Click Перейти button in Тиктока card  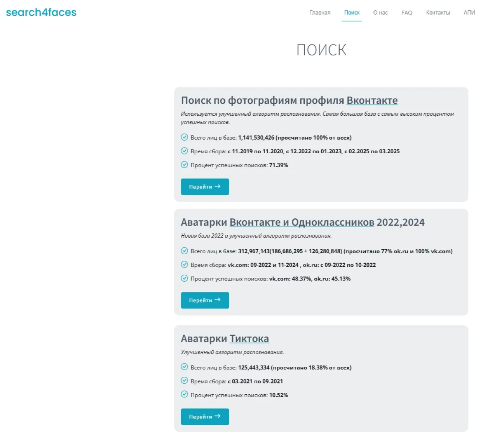(x=205, y=417)
